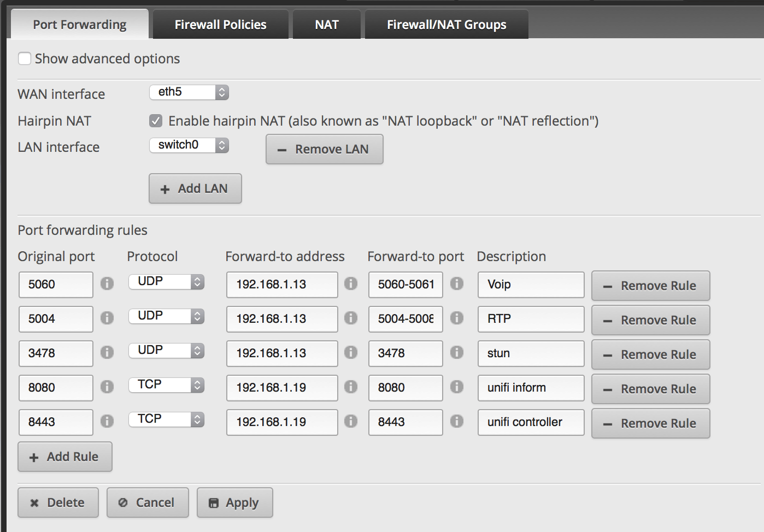This screenshot has height=532, width=764.
Task: Open the LAN interface switch0 dropdown
Action: click(189, 145)
